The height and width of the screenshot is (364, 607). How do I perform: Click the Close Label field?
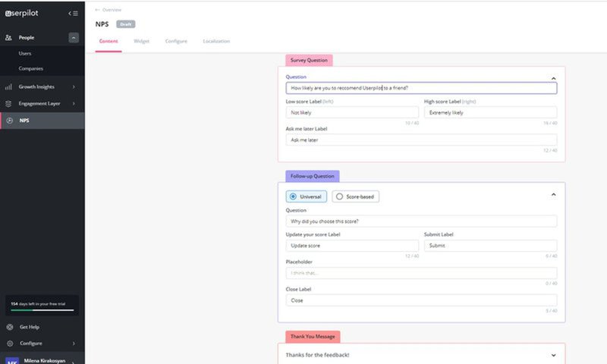tap(421, 300)
